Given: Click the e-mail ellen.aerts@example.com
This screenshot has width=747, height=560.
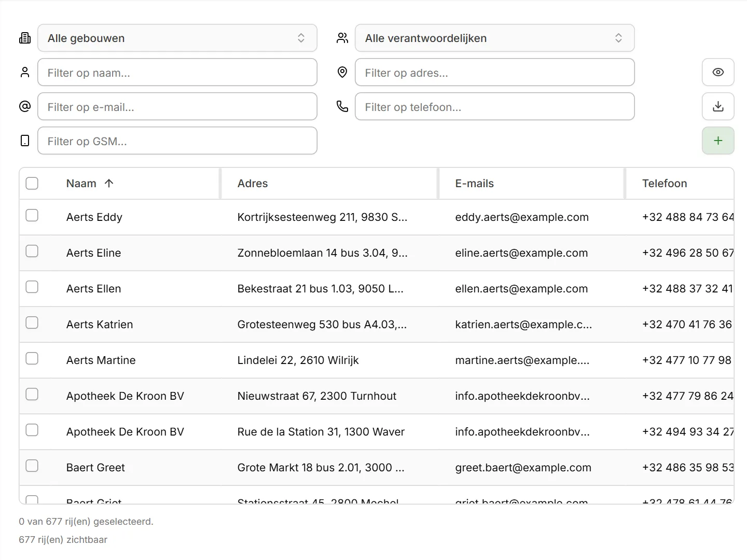Looking at the screenshot, I should 522,289.
